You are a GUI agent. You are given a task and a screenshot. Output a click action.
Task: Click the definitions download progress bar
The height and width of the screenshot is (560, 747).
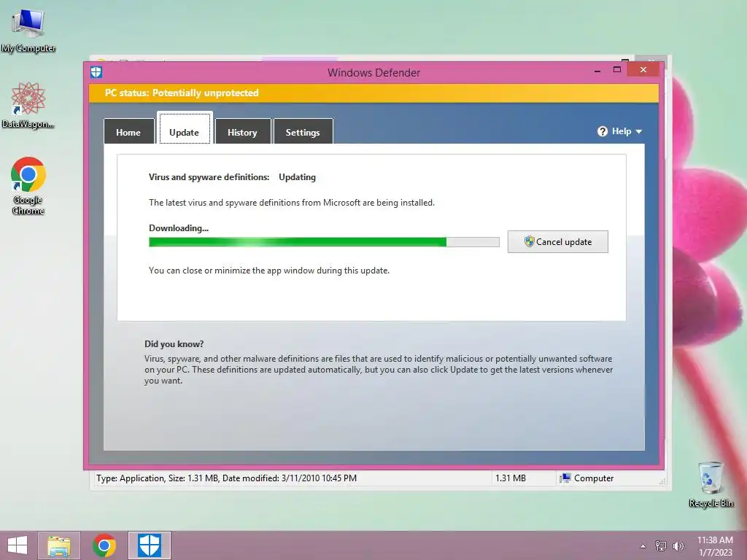pyautogui.click(x=324, y=242)
